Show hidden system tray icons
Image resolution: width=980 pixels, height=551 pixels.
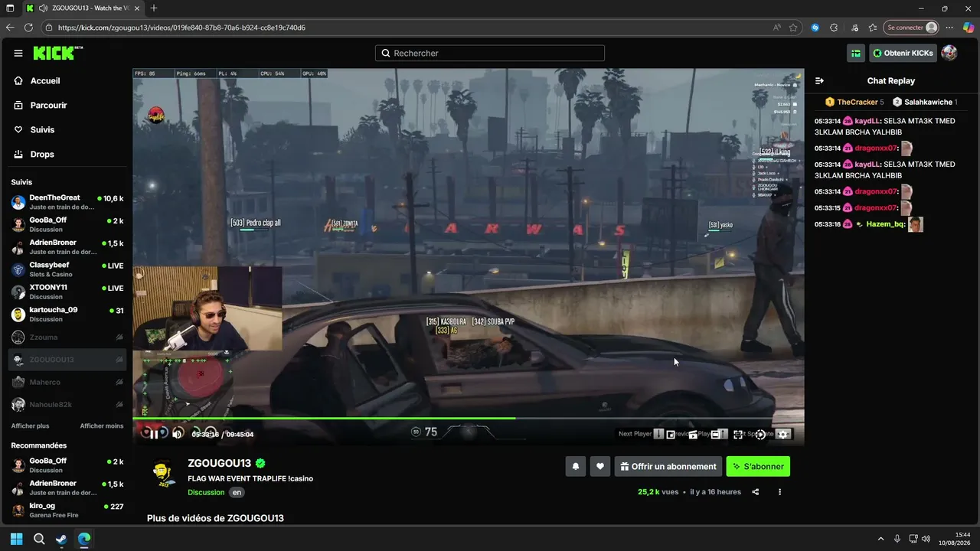point(880,539)
